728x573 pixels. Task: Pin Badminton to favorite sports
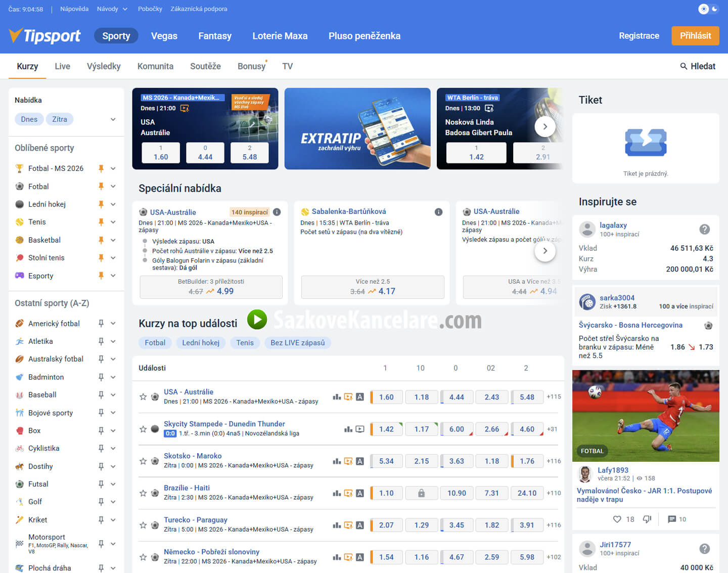click(x=101, y=377)
